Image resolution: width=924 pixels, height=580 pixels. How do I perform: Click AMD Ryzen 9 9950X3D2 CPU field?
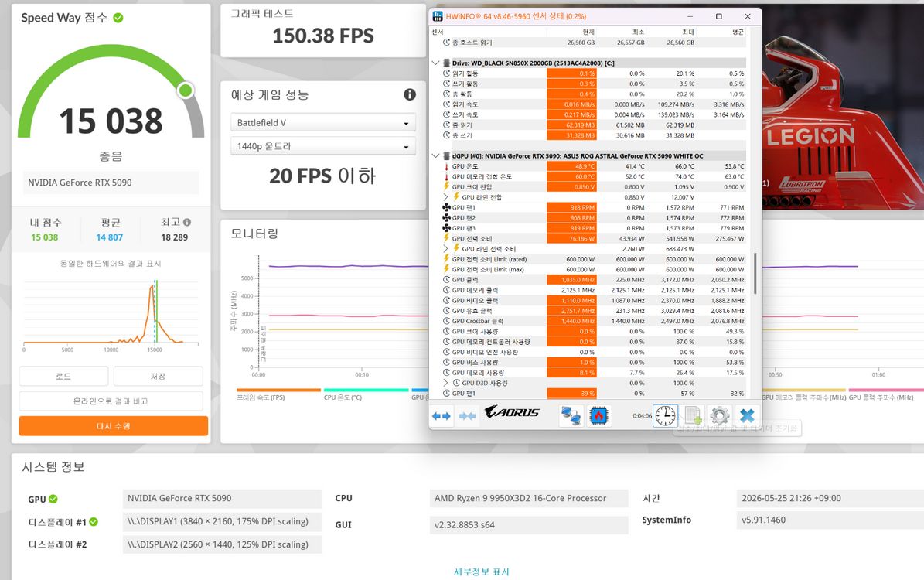529,498
